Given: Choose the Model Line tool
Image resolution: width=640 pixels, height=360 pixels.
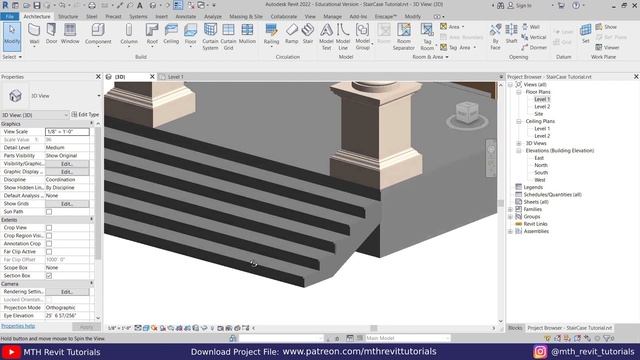Looking at the screenshot, I should coord(343,36).
